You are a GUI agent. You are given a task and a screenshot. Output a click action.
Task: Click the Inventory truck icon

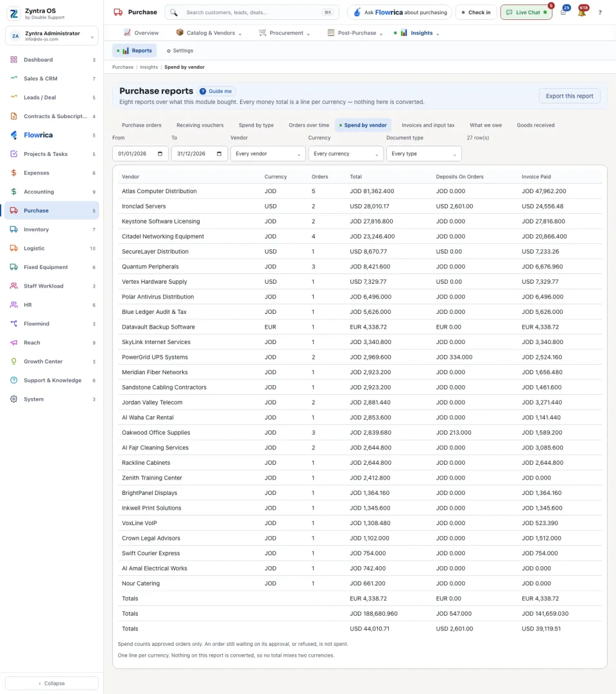pos(13,229)
